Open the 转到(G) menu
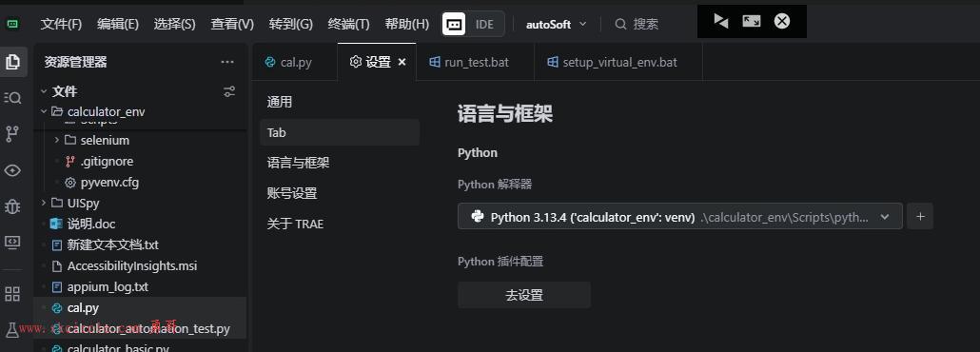The height and width of the screenshot is (352, 980). [290, 25]
